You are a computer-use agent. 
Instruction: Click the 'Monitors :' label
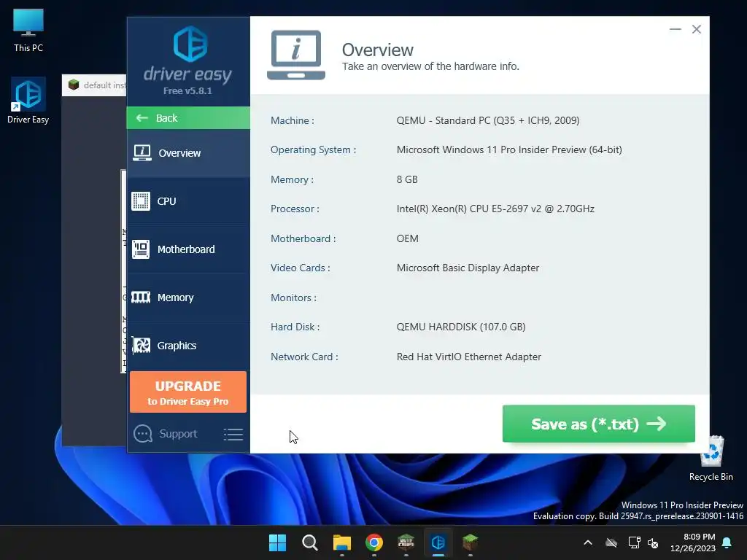pos(293,297)
